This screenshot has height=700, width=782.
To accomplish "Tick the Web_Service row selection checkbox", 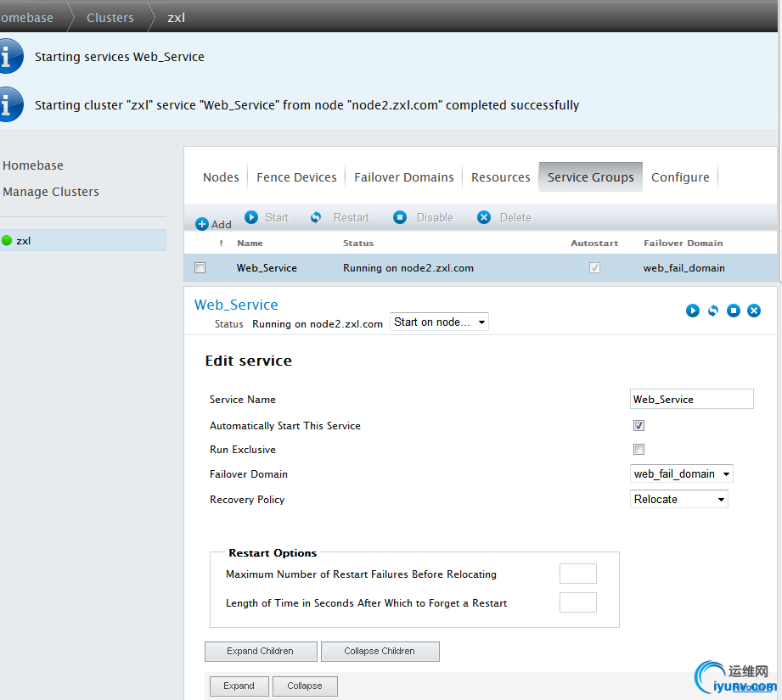I will (x=200, y=268).
